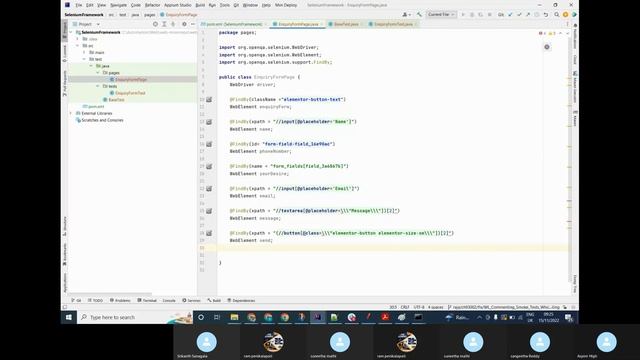
Task: Open the Appium Studio menu
Action: pyautogui.click(x=178, y=5)
